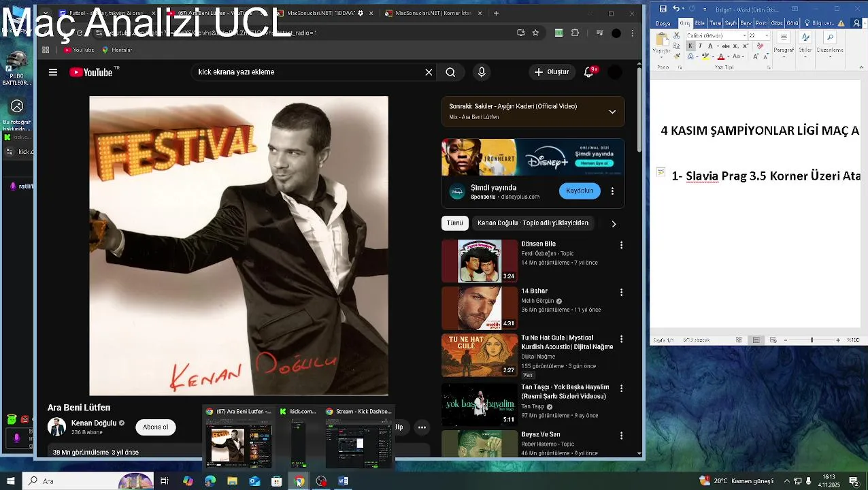The image size is (868, 490).
Task: Save the Word document with floppy icon
Action: (x=663, y=8)
